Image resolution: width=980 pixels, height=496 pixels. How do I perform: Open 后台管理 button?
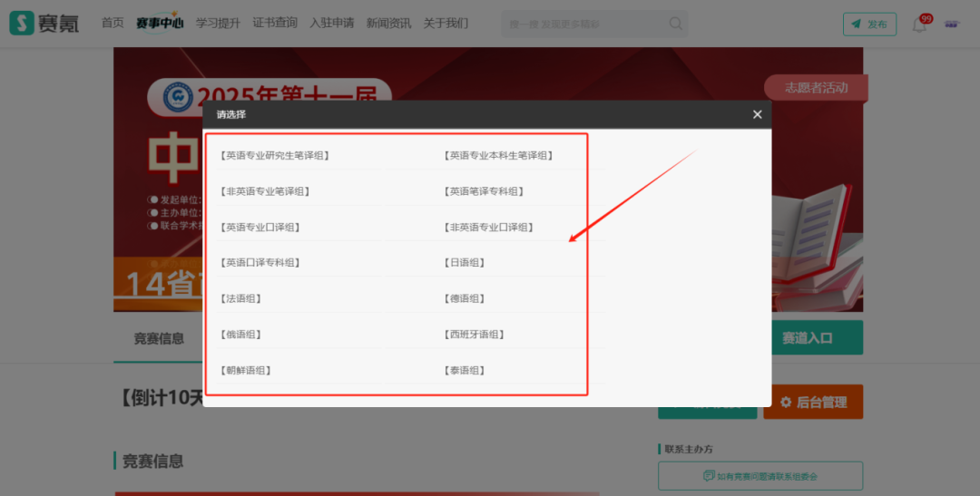(813, 403)
